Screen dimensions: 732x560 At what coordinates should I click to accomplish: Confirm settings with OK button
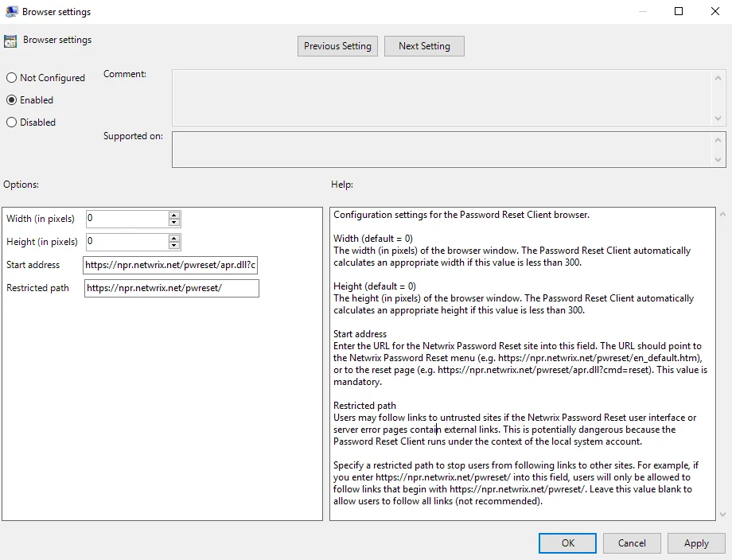(x=567, y=543)
